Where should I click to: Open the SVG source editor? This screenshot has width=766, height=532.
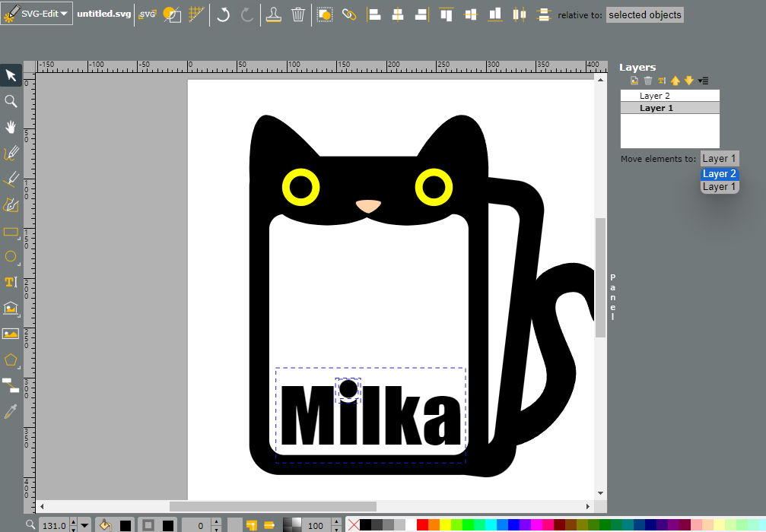coord(147,14)
